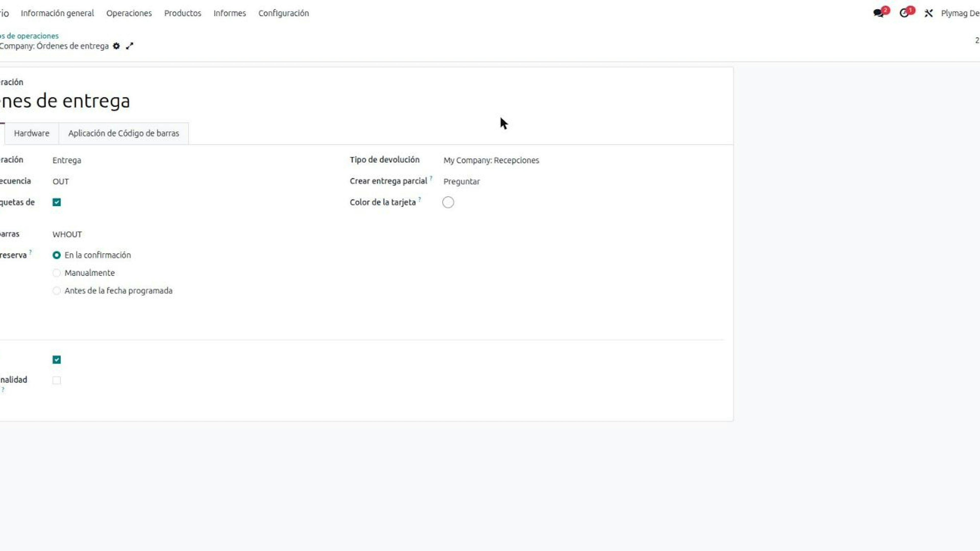Uncheck the checked box below the divider
Screen dimensions: 980x551
coord(57,360)
